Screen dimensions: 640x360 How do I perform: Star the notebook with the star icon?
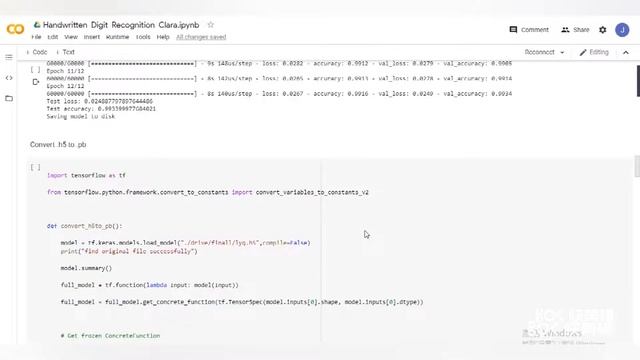(x=211, y=25)
